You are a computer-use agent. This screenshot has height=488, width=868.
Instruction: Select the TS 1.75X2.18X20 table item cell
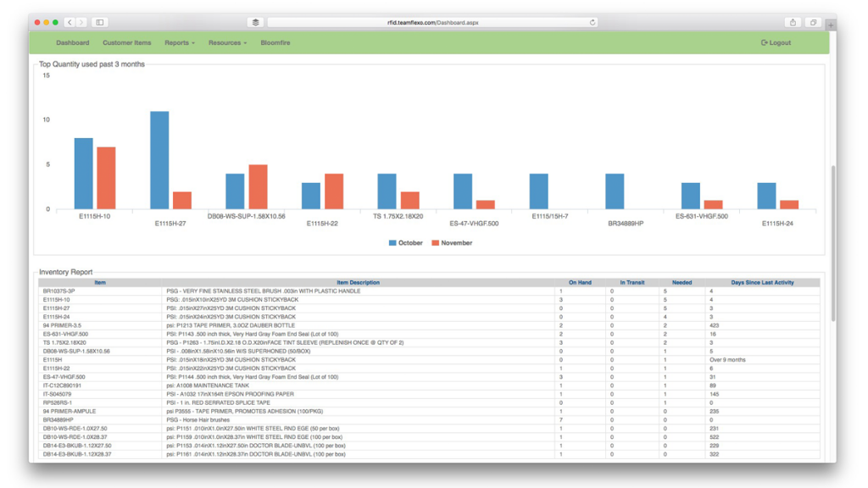pyautogui.click(x=100, y=342)
